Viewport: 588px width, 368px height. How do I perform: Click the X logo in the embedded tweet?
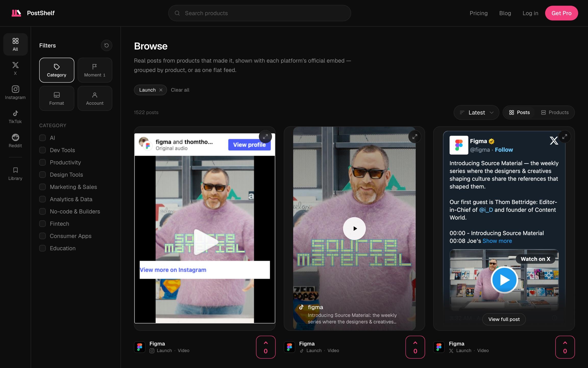(x=554, y=141)
